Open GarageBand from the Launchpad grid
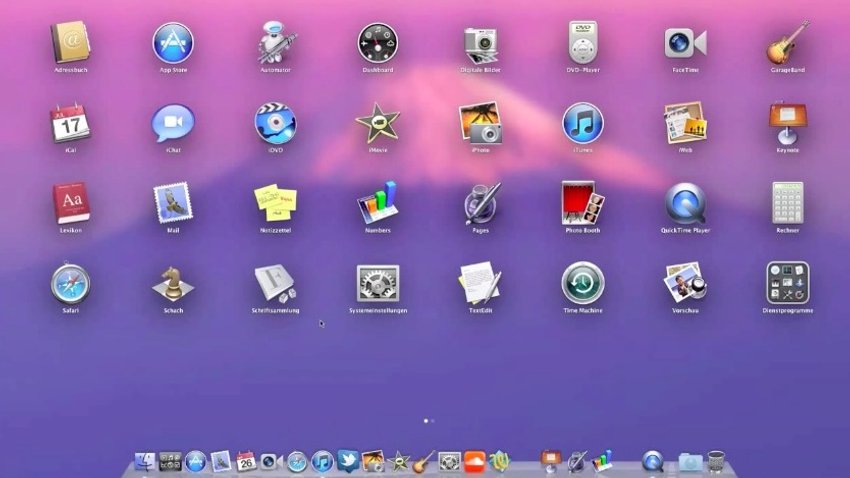The height and width of the screenshot is (478, 850). coord(788,43)
